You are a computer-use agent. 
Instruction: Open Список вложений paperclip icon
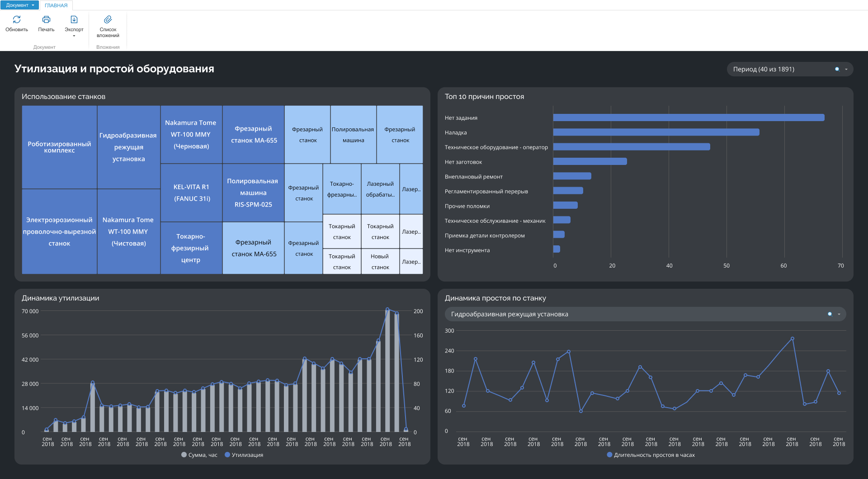108,19
